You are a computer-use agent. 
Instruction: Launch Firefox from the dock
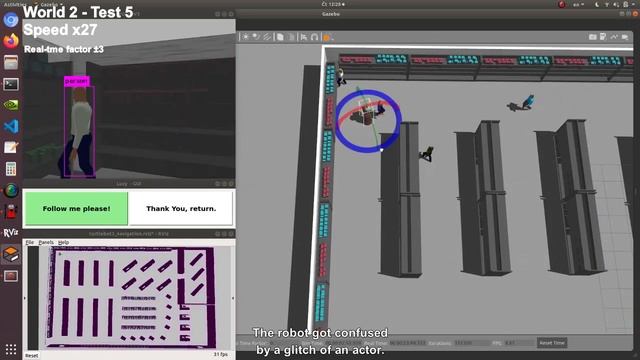pos(11,41)
